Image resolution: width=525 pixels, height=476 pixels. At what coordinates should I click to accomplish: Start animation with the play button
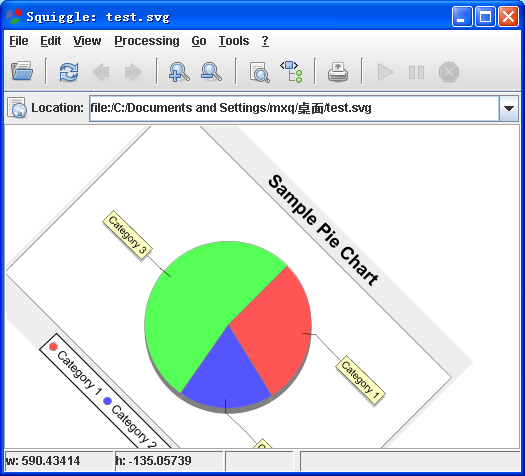[385, 72]
